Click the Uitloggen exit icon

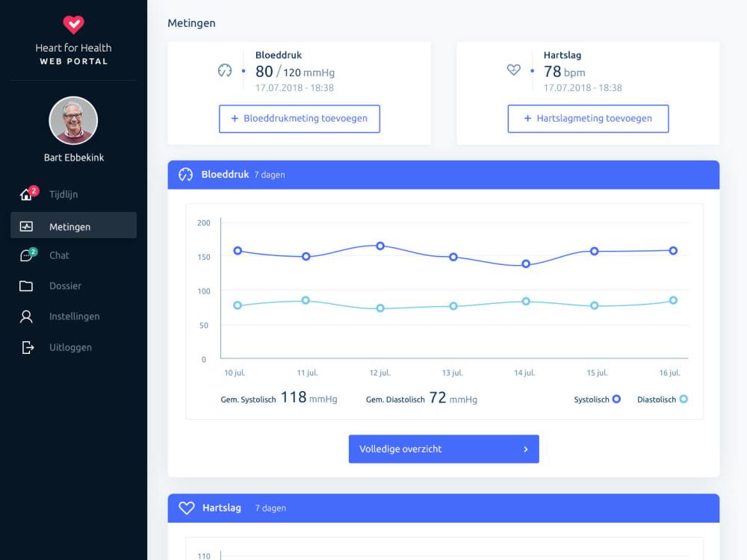coord(28,348)
